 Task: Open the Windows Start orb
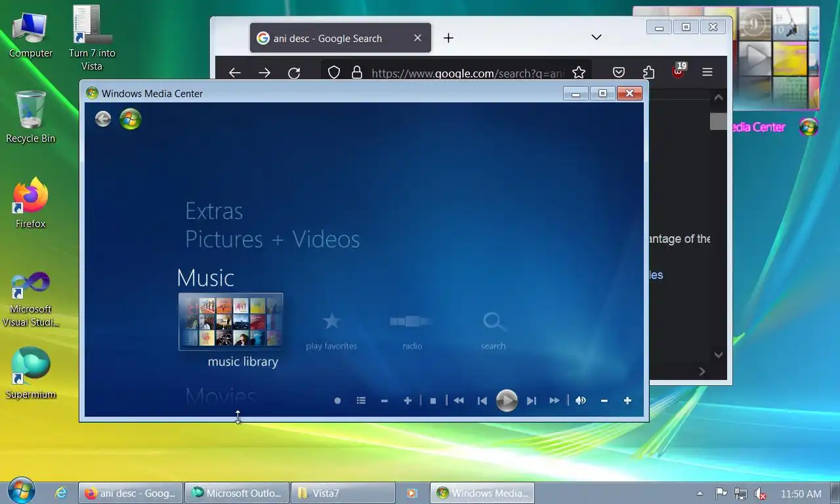(22, 491)
